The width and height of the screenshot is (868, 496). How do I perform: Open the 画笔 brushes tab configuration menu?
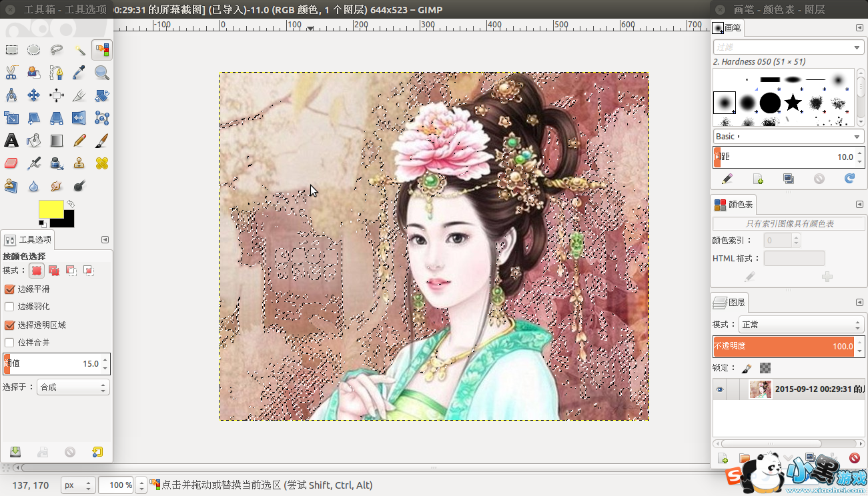tap(860, 27)
